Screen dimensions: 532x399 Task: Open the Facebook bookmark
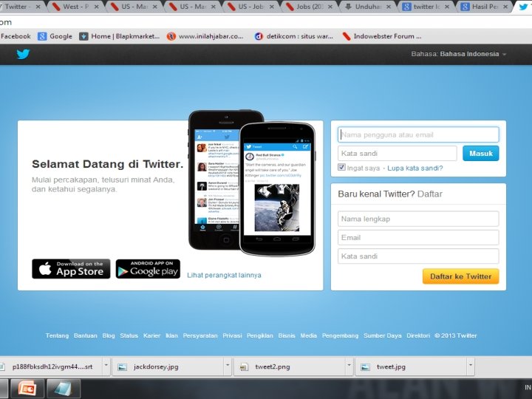16,36
